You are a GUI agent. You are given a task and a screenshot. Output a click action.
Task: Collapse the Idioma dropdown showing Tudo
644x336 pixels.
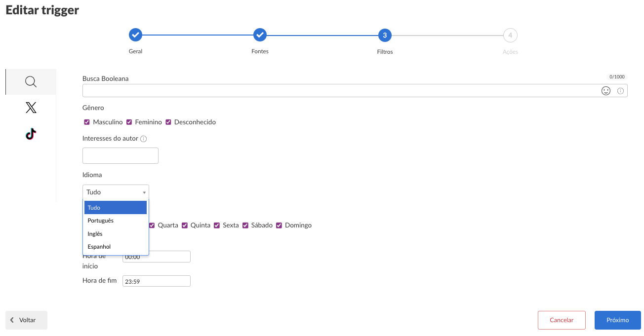[x=116, y=192]
